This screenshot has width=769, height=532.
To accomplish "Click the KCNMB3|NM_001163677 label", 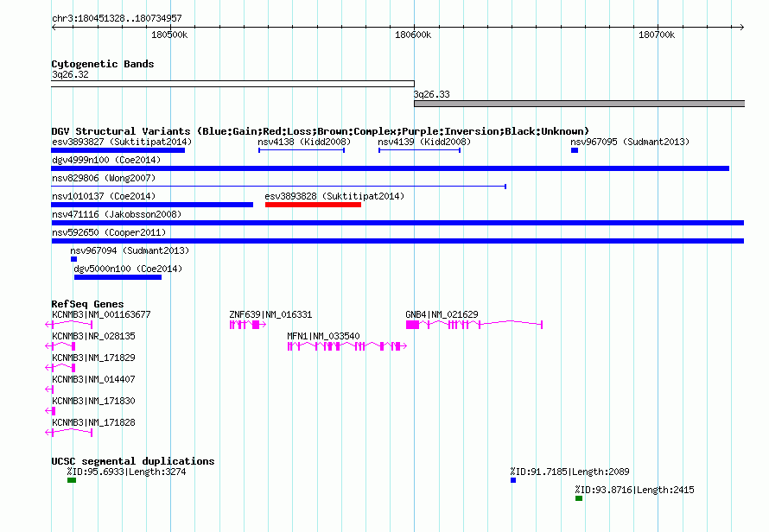I will point(101,314).
